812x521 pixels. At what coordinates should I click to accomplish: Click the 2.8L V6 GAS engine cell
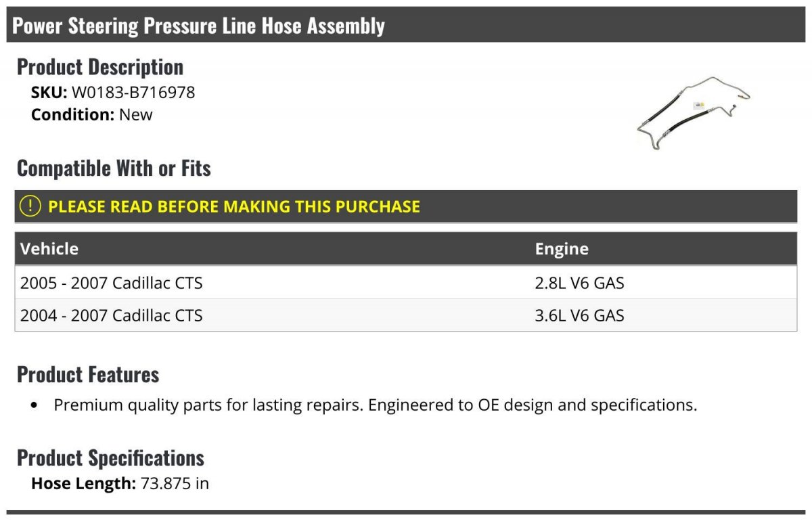[x=579, y=282]
